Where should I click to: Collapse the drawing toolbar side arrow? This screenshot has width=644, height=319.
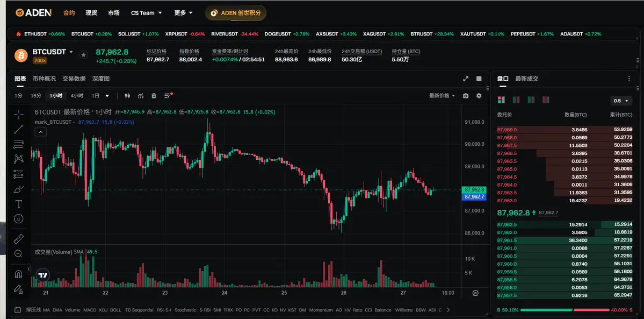click(x=29, y=269)
